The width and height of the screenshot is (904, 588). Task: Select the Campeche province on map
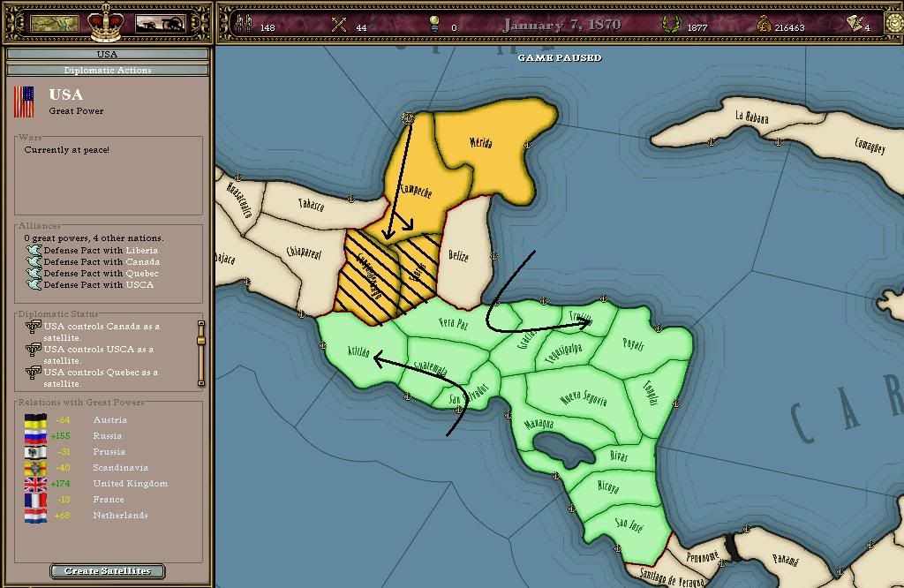point(417,190)
